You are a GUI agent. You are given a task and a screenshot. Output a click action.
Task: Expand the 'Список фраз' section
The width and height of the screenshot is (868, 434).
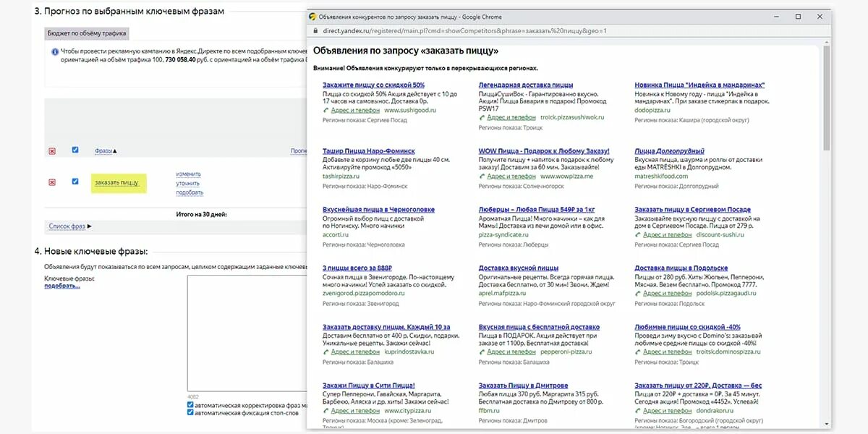pyautogui.click(x=70, y=226)
